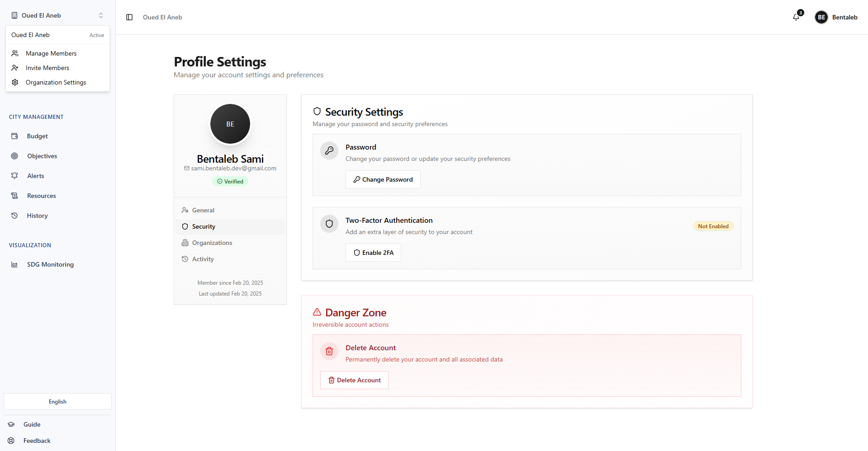
Task: Toggle the sidebar collapse icon
Action: (x=130, y=17)
